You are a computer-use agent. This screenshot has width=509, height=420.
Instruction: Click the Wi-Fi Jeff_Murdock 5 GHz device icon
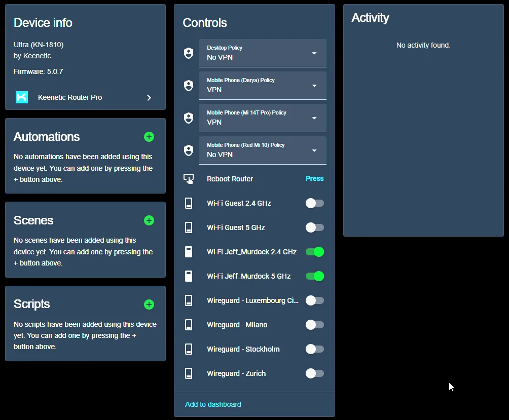click(x=189, y=276)
